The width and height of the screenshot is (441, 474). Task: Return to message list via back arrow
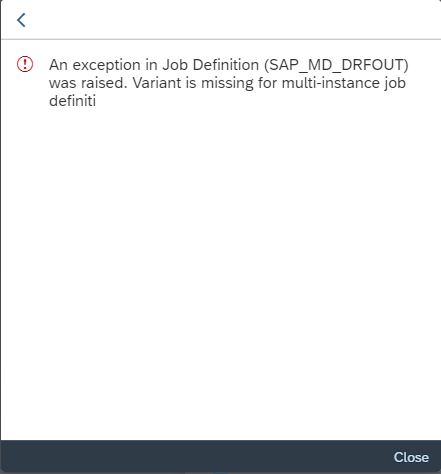pos(21,20)
